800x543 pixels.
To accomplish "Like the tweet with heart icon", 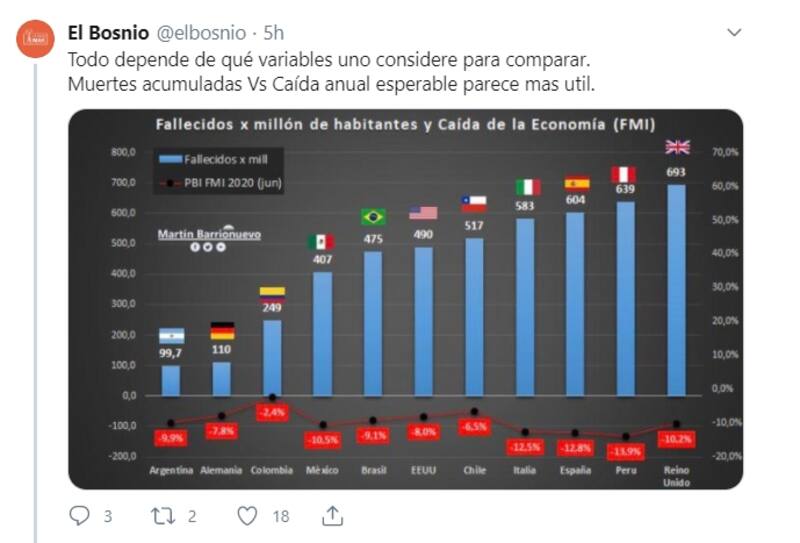I will coord(248,515).
